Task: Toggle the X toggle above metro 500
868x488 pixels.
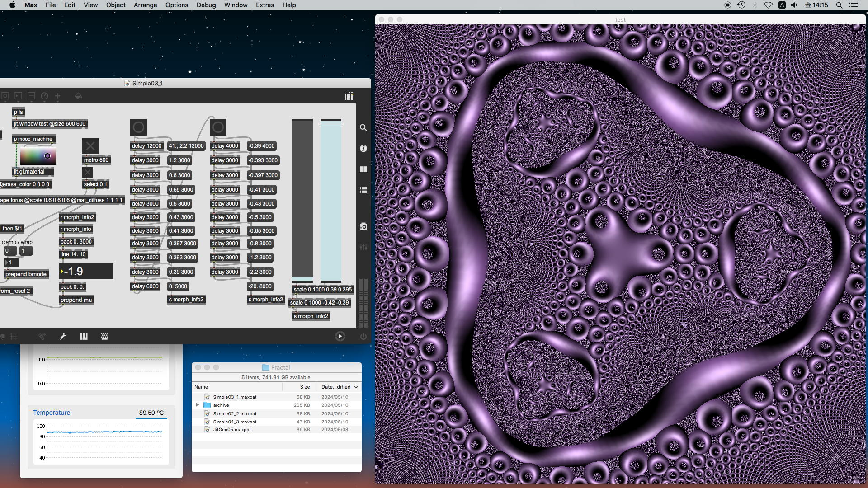Action: click(90, 146)
